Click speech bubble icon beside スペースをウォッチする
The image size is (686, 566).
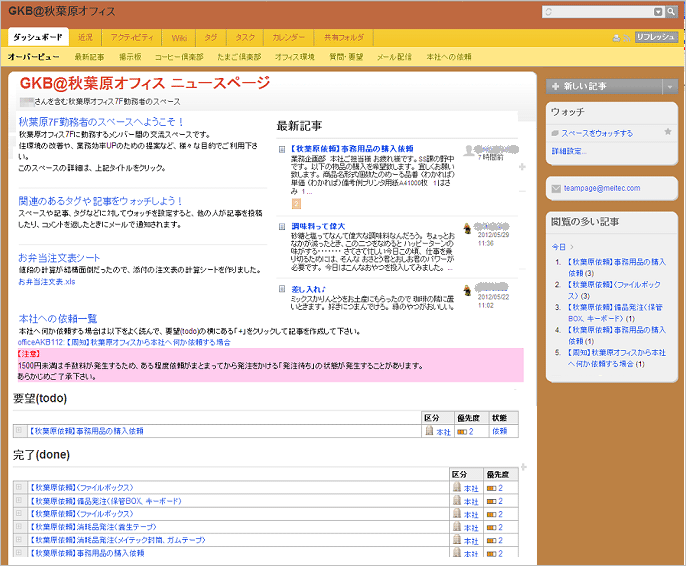[x=555, y=133]
